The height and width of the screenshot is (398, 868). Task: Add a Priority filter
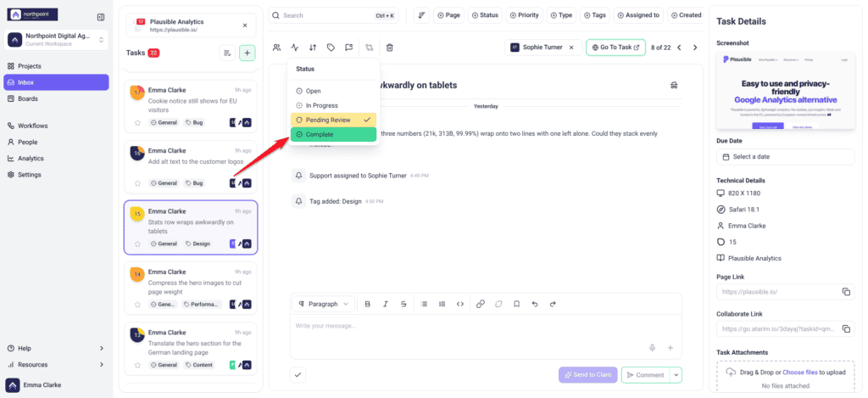(x=524, y=15)
